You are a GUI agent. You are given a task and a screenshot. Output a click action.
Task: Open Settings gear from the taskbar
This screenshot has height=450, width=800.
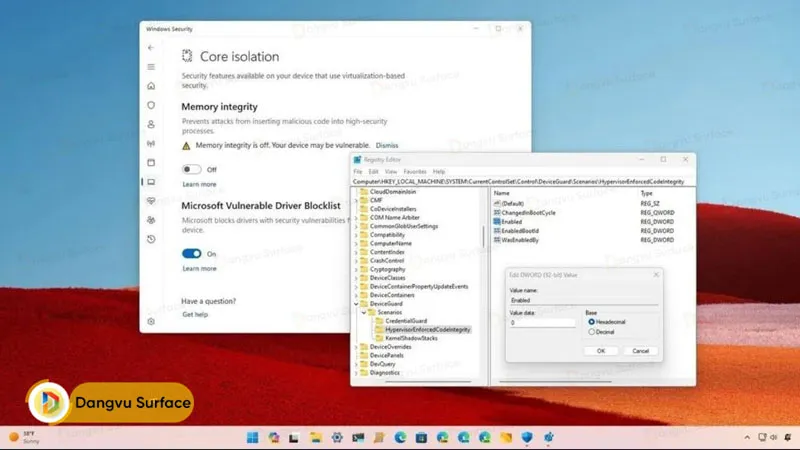coord(337,437)
